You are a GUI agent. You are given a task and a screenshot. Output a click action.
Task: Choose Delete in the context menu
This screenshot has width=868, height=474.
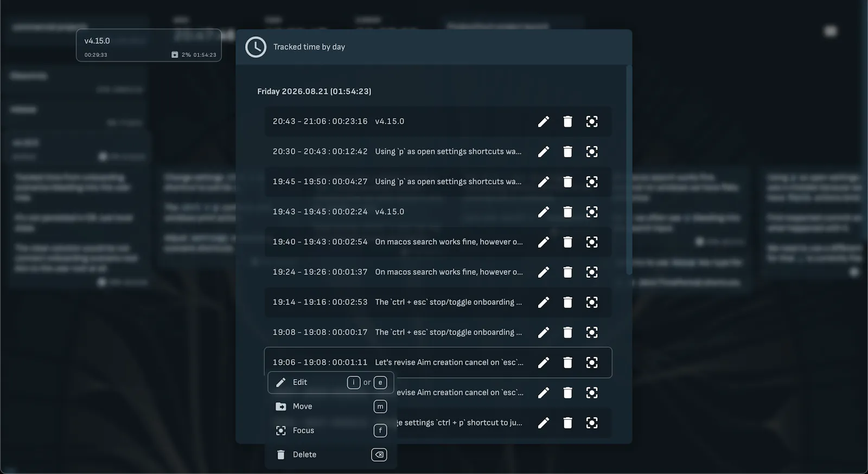pyautogui.click(x=331, y=454)
